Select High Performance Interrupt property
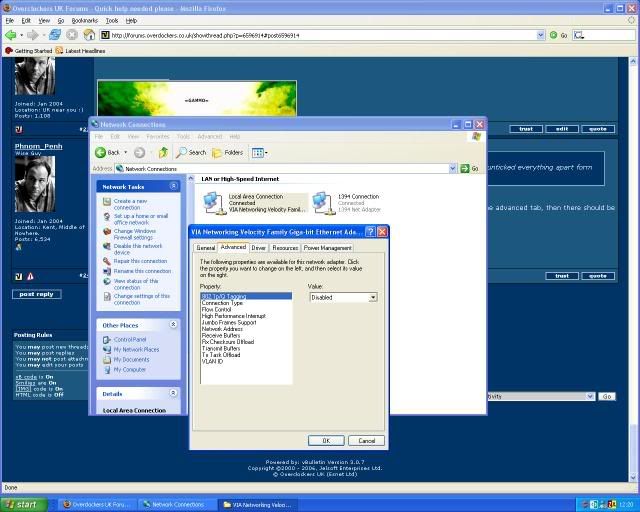The width and height of the screenshot is (640, 512). [x=233, y=316]
